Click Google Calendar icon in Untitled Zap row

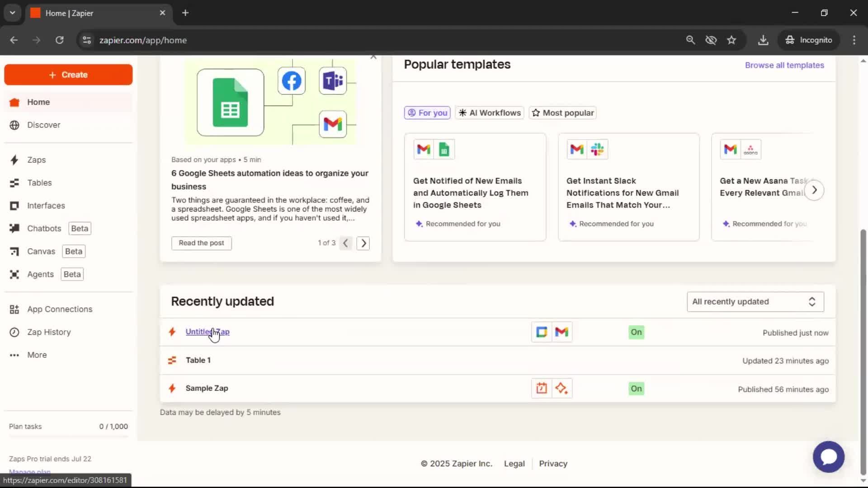(x=542, y=332)
